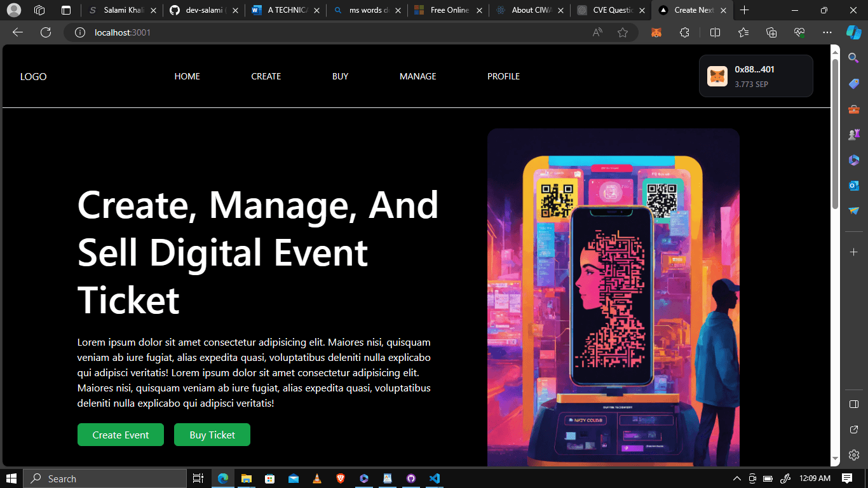Open a new browser tab
Image resolution: width=868 pixels, height=488 pixels.
point(745,10)
